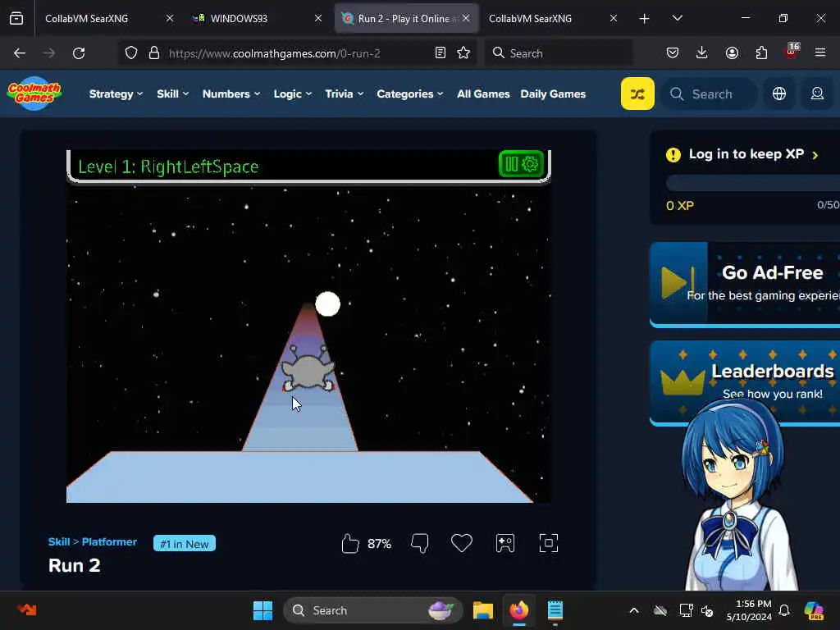Close the WINDOWS93 tab
The height and width of the screenshot is (630, 840).
pos(318,18)
